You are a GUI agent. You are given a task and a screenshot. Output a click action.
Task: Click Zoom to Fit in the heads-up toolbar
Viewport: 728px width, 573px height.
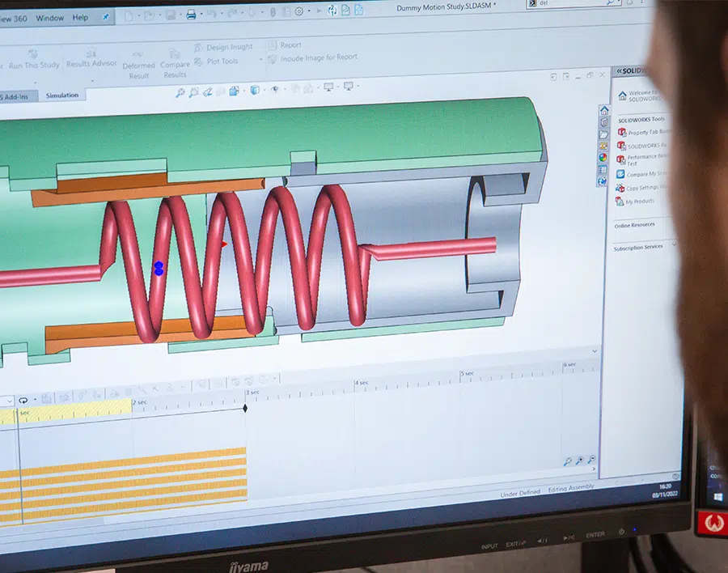coord(180,91)
